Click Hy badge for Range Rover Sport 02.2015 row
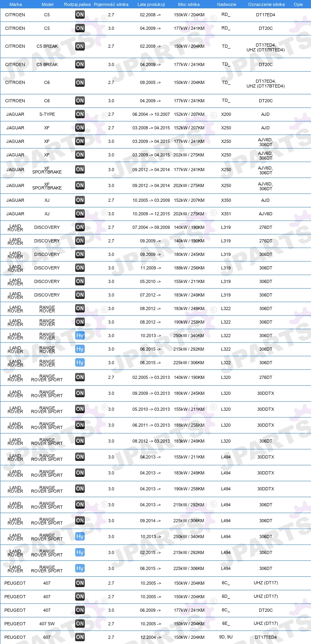Image resolution: width=311 pixels, height=644 pixels. (x=80, y=552)
